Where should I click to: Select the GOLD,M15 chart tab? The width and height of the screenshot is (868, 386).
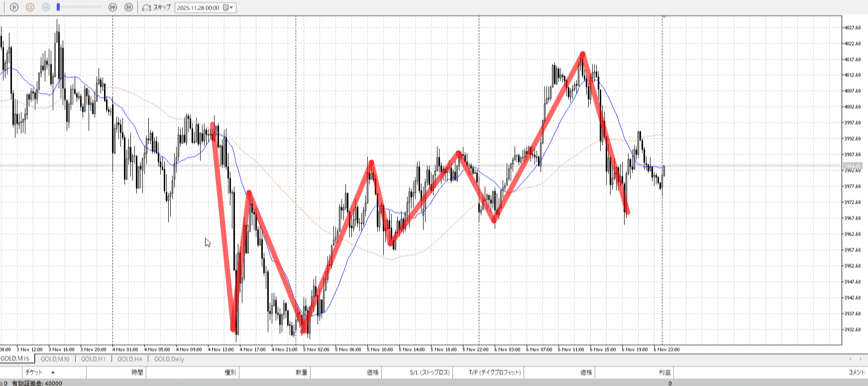(15, 359)
